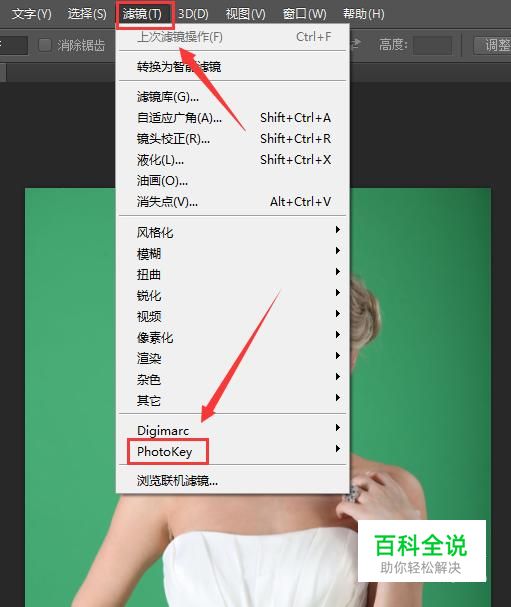511x607 pixels.
Task: Open the 3D(D) menu
Action: [193, 14]
